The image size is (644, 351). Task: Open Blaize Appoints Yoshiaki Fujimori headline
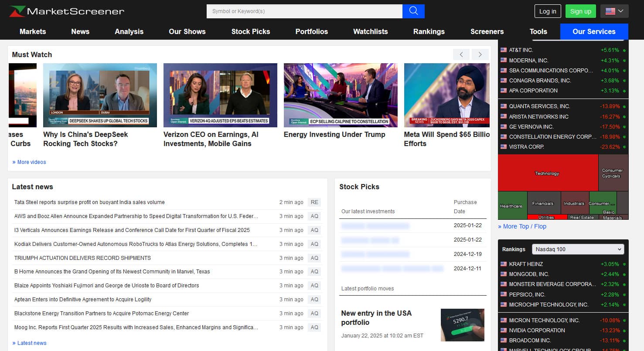pos(107,286)
